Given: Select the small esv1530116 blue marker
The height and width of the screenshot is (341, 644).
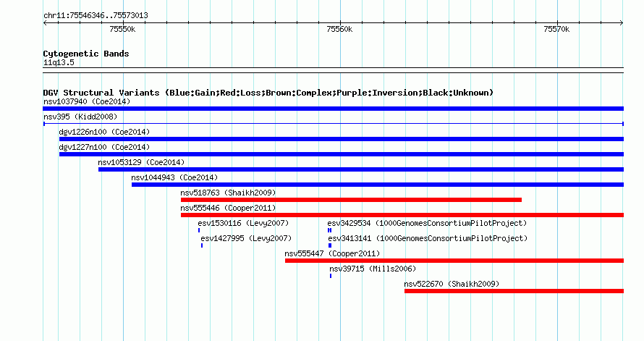Looking at the screenshot, I should pos(199,230).
